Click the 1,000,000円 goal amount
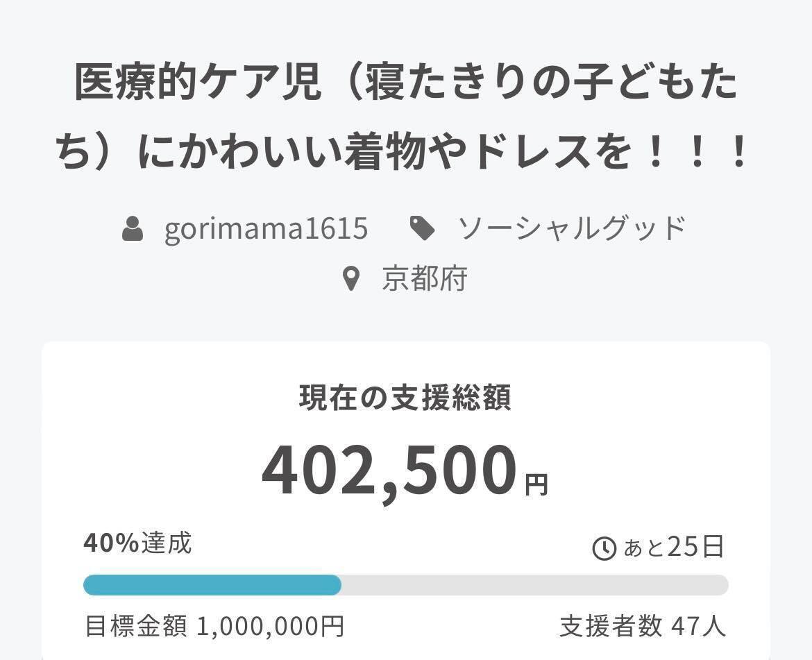This screenshot has height=660, width=812. pyautogui.click(x=270, y=627)
